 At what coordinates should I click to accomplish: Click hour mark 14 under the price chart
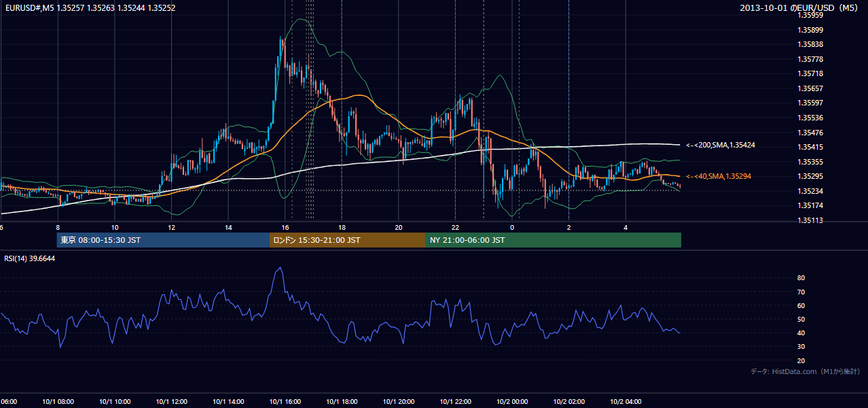[228, 227]
